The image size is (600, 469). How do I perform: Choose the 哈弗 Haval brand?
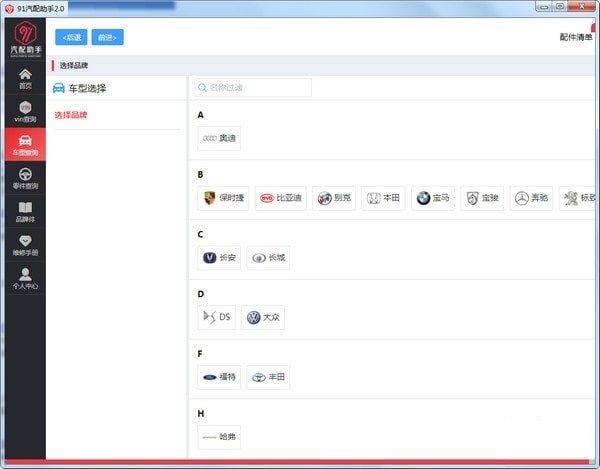coord(219,437)
